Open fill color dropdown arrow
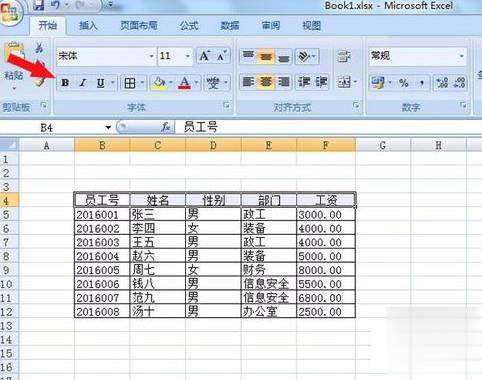482x380 pixels. 171,83
